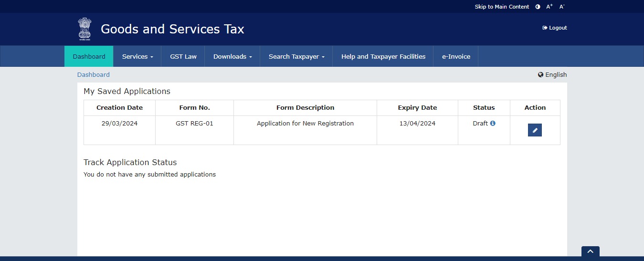Increase font size with A+ icon
Viewport: 644px width, 261px height.
coord(549,7)
